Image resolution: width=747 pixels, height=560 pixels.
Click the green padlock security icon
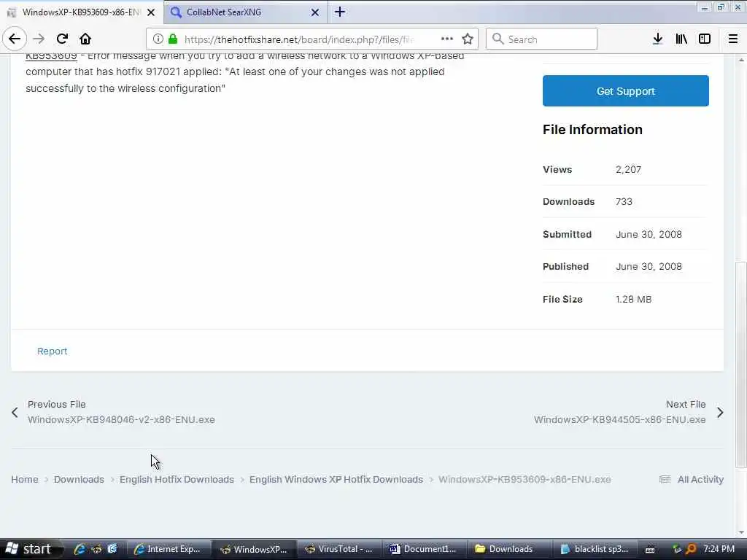(173, 39)
